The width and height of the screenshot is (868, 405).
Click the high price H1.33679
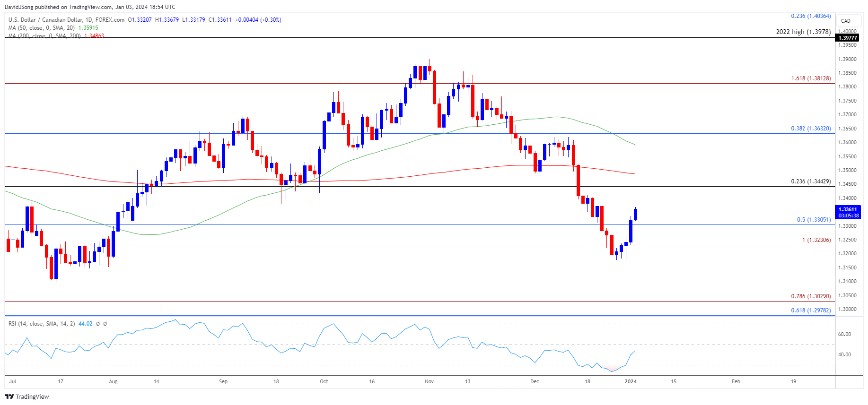167,20
